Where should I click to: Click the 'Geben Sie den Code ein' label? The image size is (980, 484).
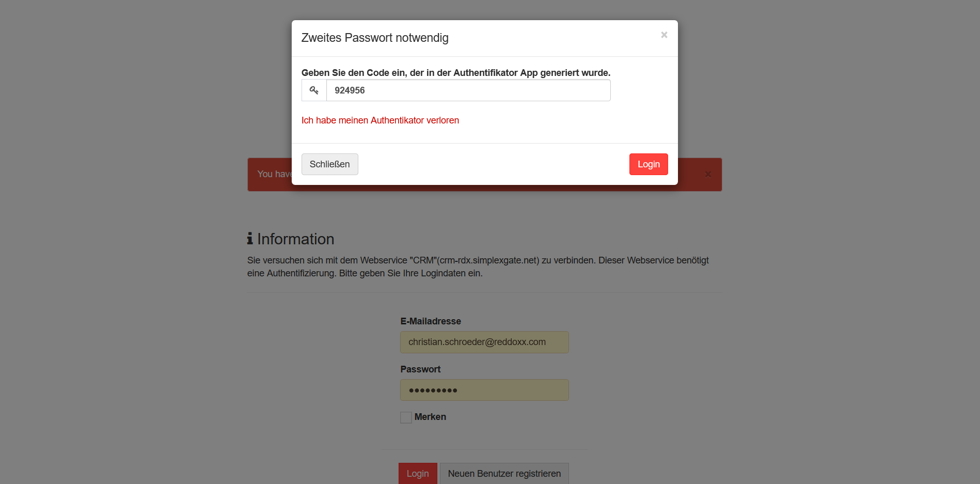pyautogui.click(x=455, y=73)
